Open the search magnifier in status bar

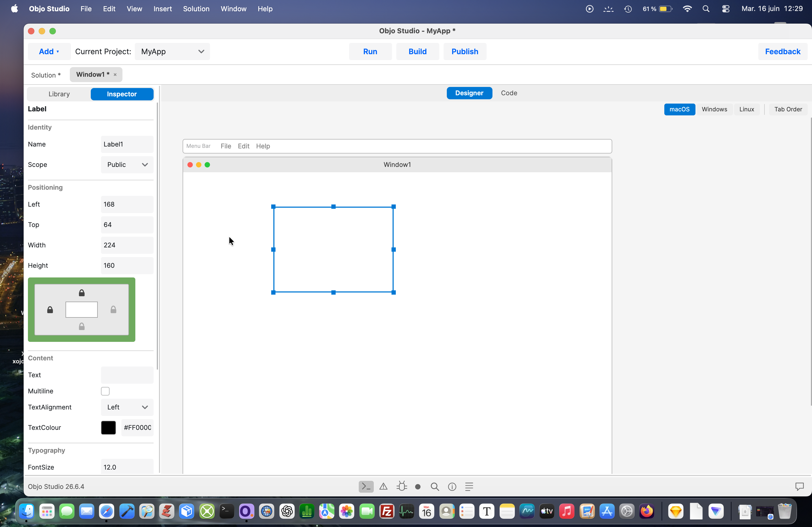(x=435, y=487)
